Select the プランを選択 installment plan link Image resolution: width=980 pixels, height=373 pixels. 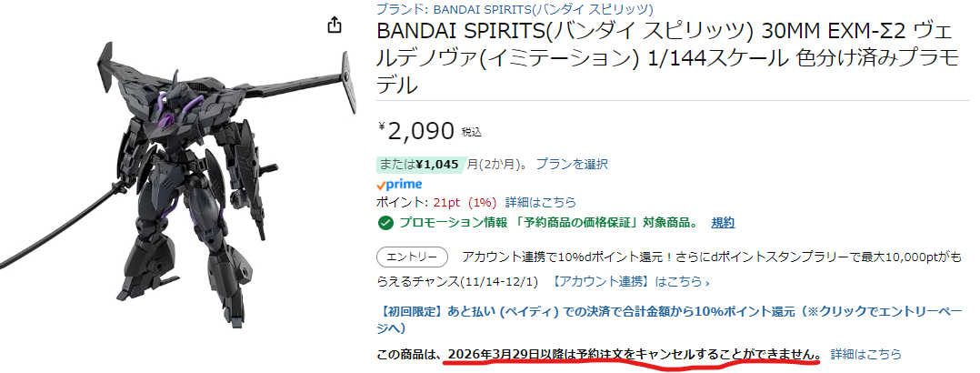572,164
